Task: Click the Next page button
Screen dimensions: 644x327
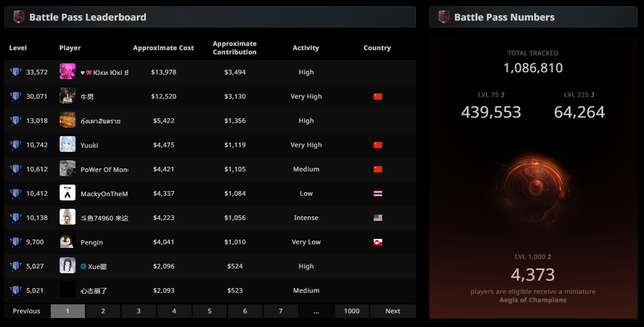Action: (x=392, y=311)
